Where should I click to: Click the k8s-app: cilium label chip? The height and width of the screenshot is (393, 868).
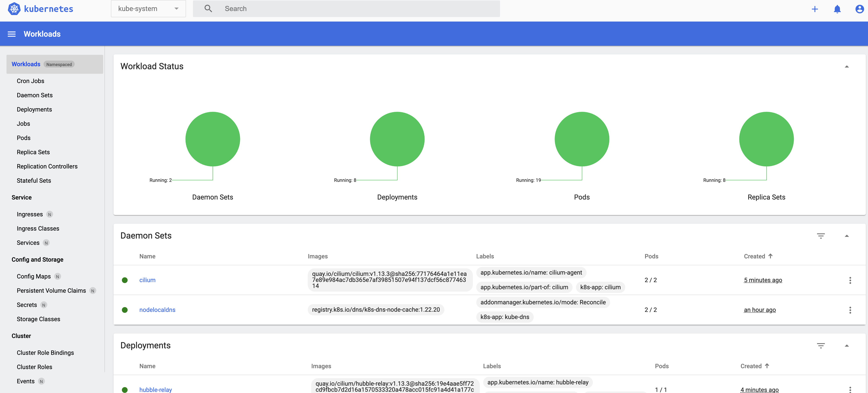click(x=600, y=287)
